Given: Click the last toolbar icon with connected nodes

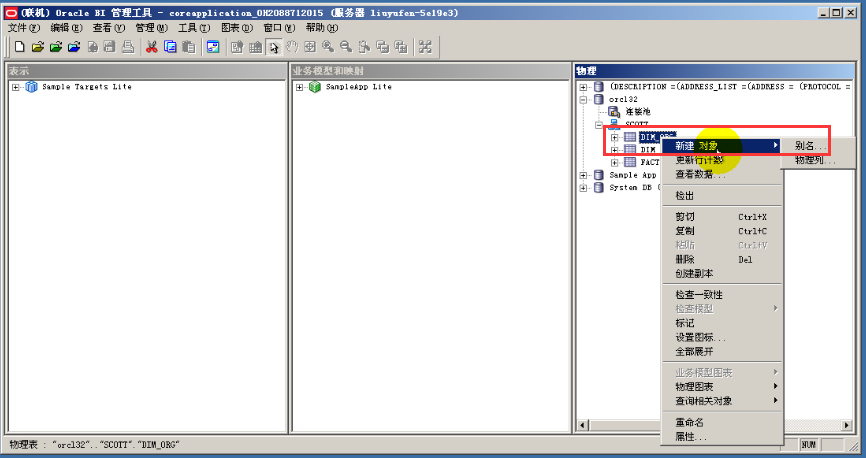Looking at the screenshot, I should 425,47.
